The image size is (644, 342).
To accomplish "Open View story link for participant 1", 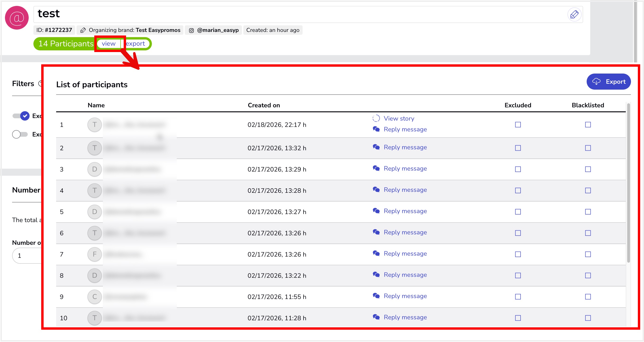I will [399, 118].
